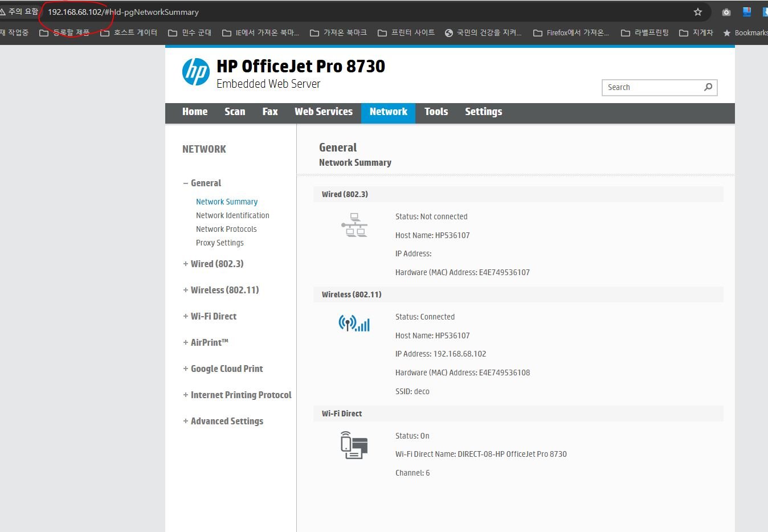Open the Tools tab
768x532 pixels.
click(436, 112)
